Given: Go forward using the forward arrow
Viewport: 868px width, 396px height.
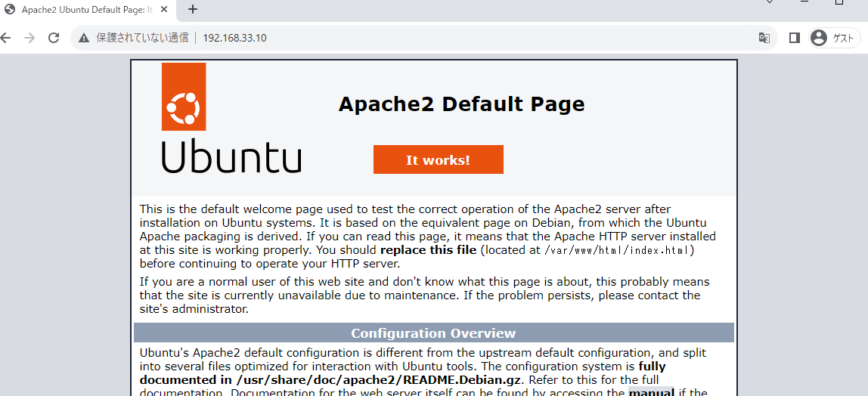Looking at the screenshot, I should click(x=30, y=38).
